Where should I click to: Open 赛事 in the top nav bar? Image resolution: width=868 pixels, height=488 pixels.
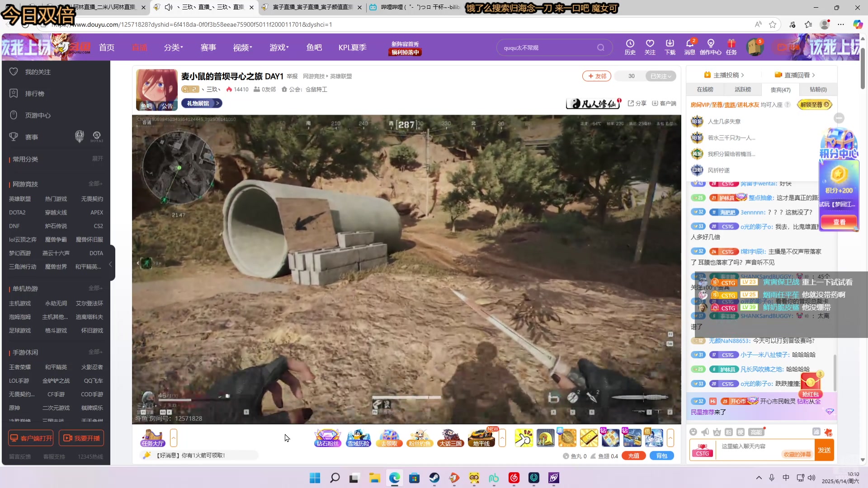pos(208,47)
